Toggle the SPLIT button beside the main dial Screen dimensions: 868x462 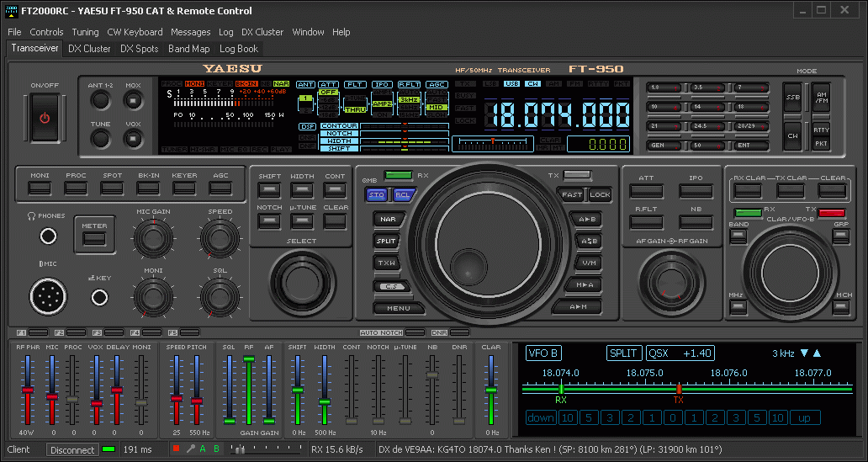(387, 241)
